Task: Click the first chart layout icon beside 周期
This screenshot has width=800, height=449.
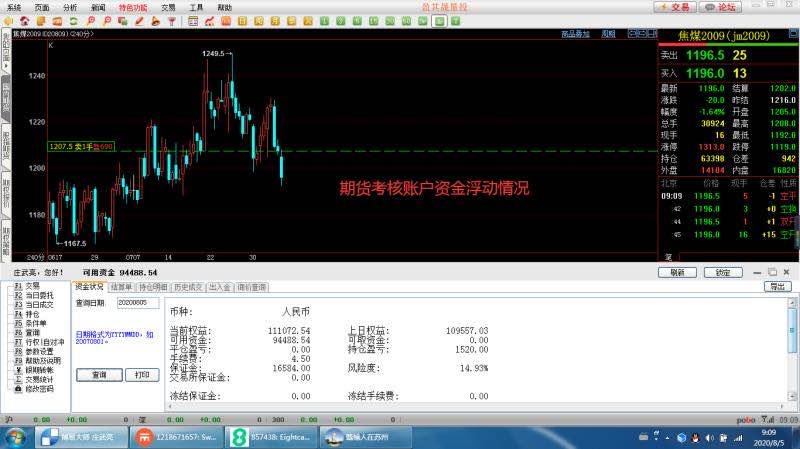Action: click(x=633, y=34)
